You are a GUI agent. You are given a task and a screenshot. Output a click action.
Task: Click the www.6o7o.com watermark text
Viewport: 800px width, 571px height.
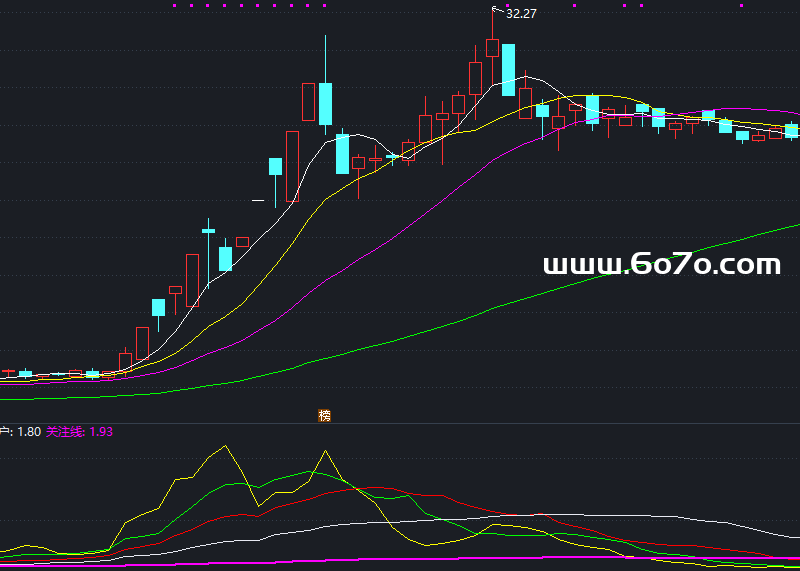click(x=661, y=264)
